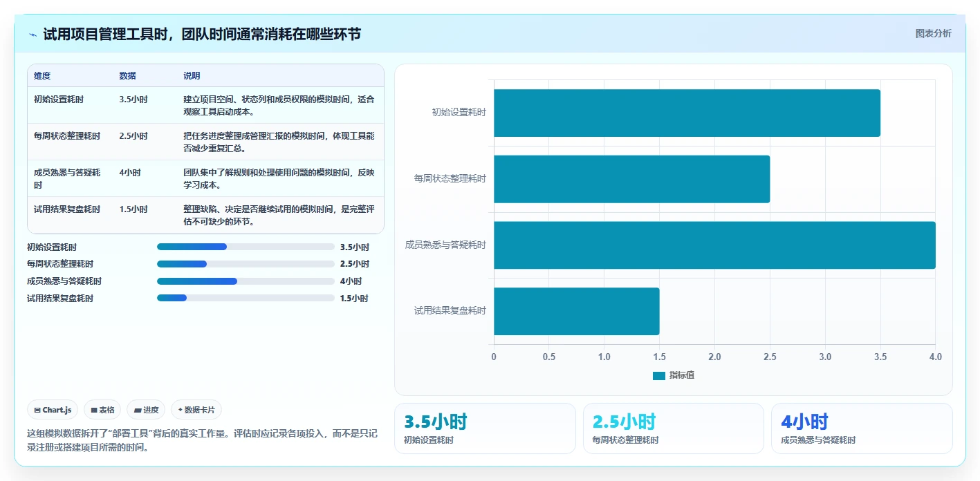This screenshot has width=980, height=481.
Task: Click the 数据 column header
Action: (x=127, y=75)
